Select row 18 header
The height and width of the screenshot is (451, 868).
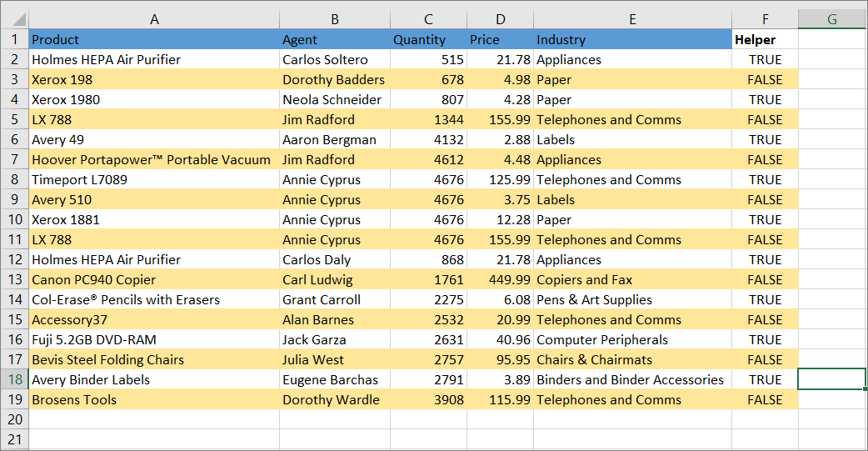pyautogui.click(x=14, y=379)
